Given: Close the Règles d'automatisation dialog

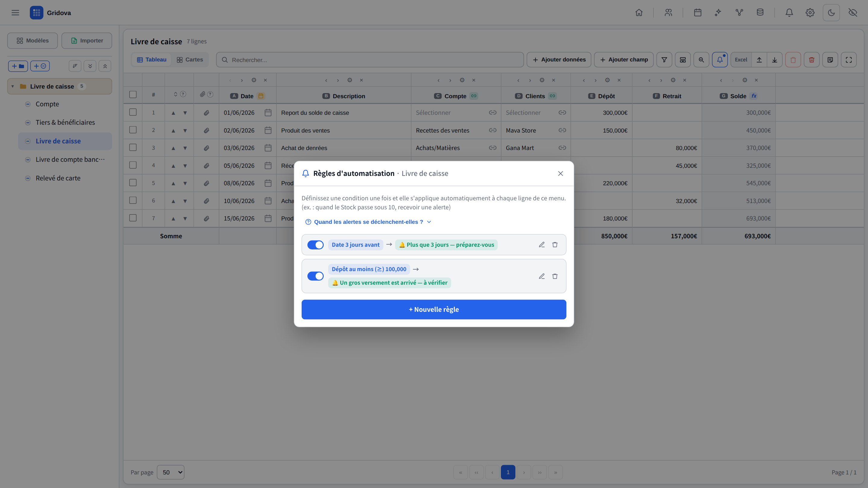Looking at the screenshot, I should click(x=560, y=174).
